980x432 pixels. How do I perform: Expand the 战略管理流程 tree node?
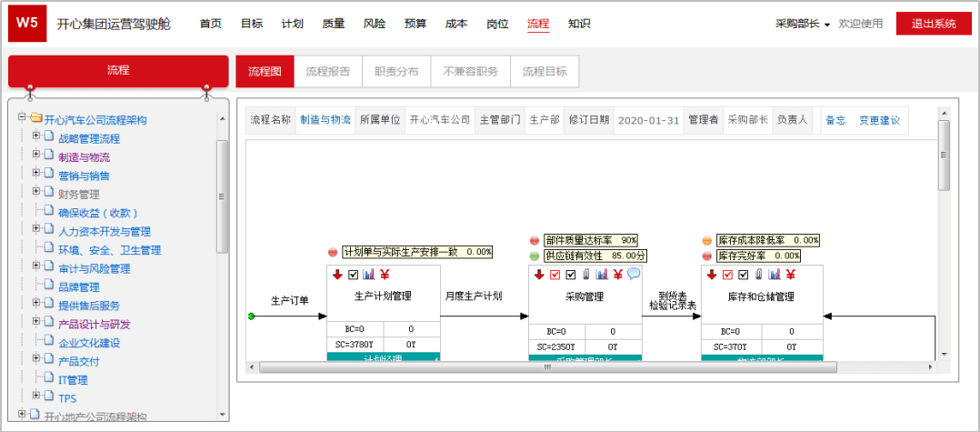point(36,136)
